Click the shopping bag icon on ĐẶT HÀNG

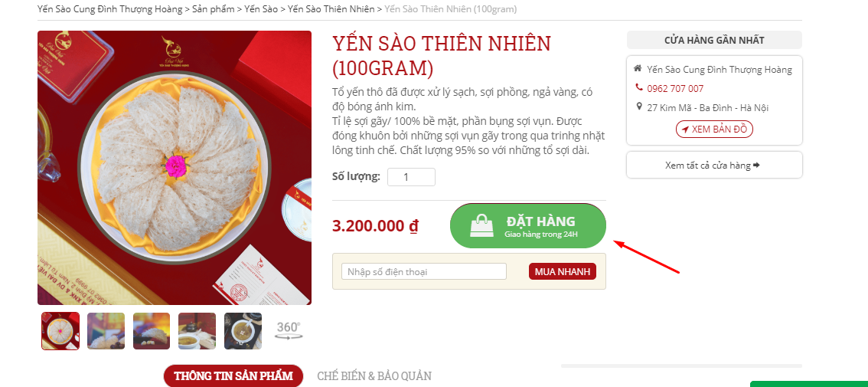481,226
